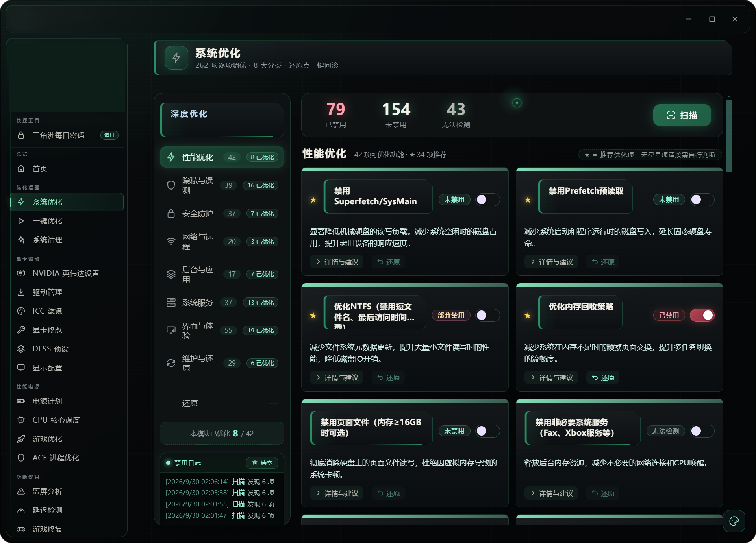Turn off the 优化内存回收策略 switch
The width and height of the screenshot is (756, 543).
coord(702,315)
